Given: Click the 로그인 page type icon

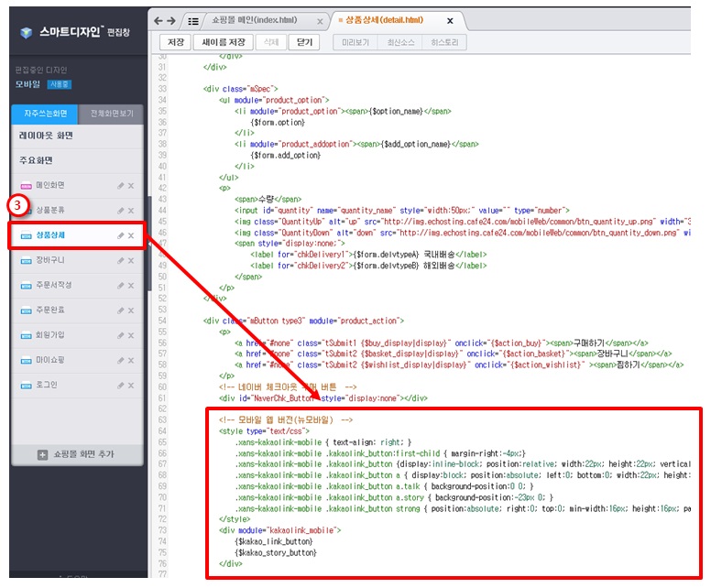Looking at the screenshot, I should (26, 386).
